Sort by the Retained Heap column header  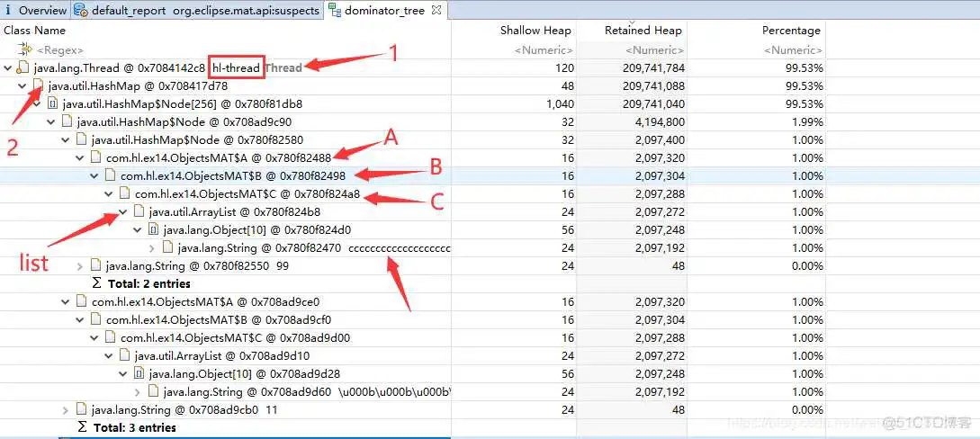(643, 31)
